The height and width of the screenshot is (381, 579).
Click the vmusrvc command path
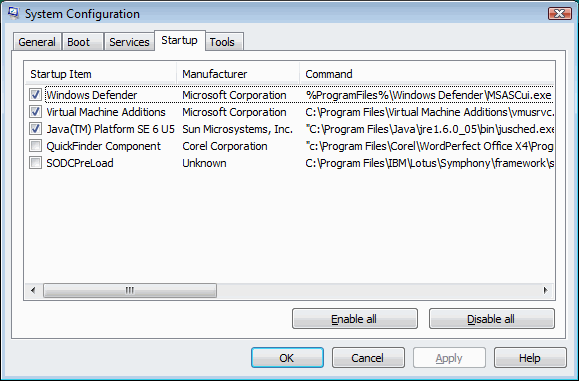[429, 112]
